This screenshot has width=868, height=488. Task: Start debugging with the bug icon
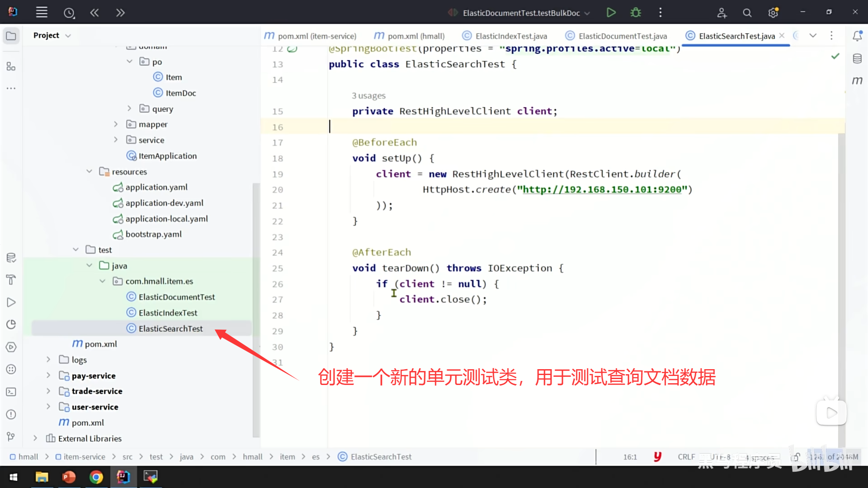[636, 13]
